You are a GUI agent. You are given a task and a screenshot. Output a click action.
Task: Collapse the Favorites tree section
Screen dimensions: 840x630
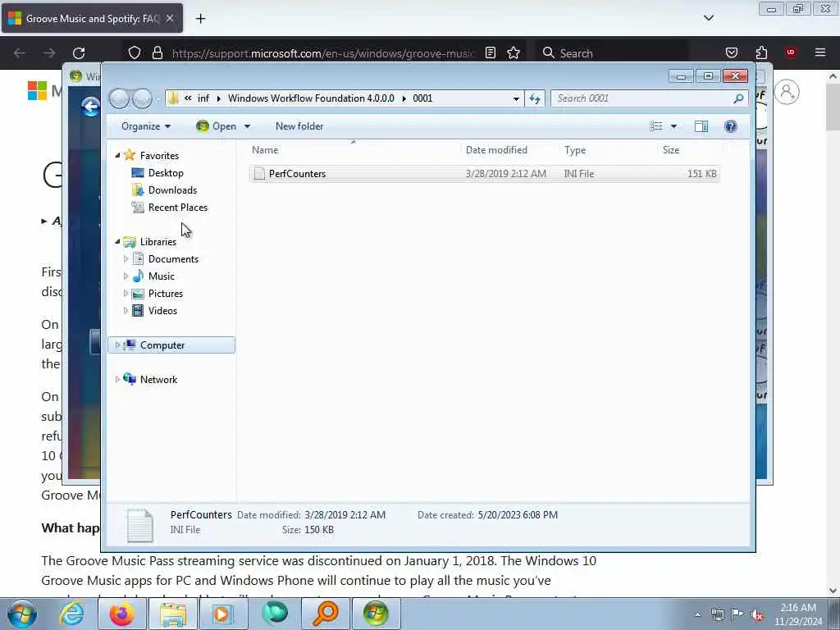(117, 155)
